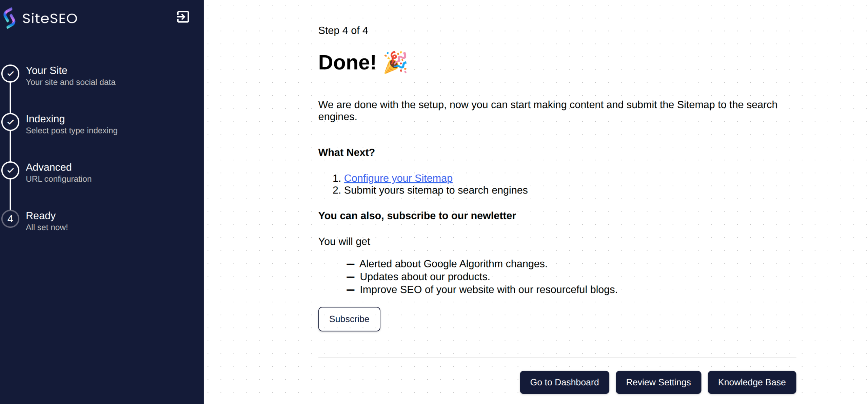This screenshot has width=868, height=404.
Task: Select the Ready step label
Action: 41,216
